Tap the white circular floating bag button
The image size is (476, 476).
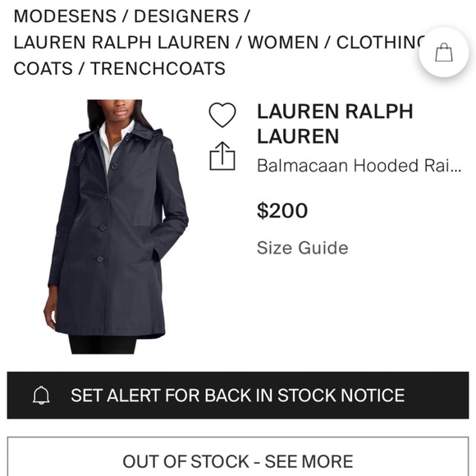[x=444, y=53]
